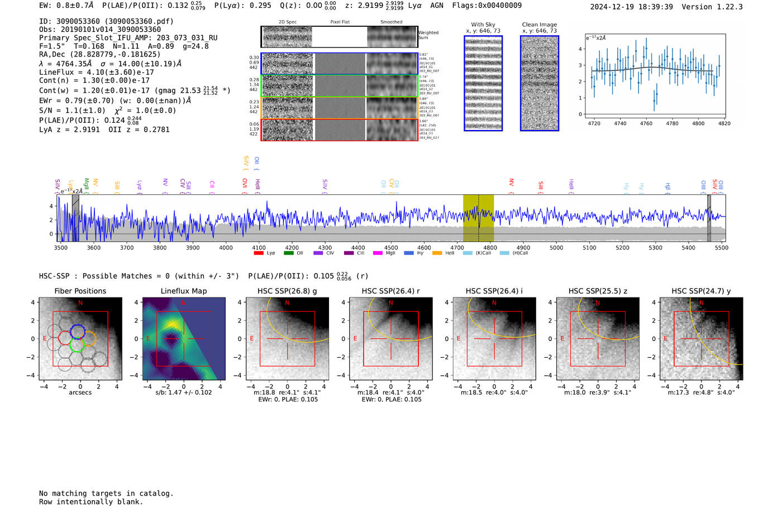Click the timestamp '2024-12-19 18:39:39'
The height and width of the screenshot is (532, 782).
632,7
